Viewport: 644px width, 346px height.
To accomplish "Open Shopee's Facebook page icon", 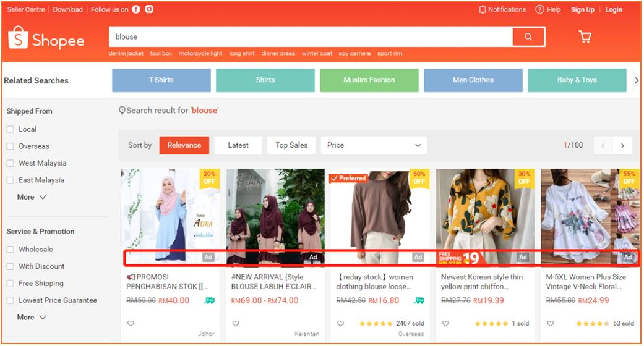I will pyautogui.click(x=136, y=9).
